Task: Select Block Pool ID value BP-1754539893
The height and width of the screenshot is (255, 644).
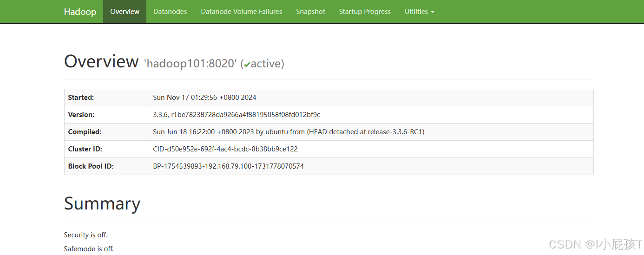Action: pyautogui.click(x=229, y=166)
